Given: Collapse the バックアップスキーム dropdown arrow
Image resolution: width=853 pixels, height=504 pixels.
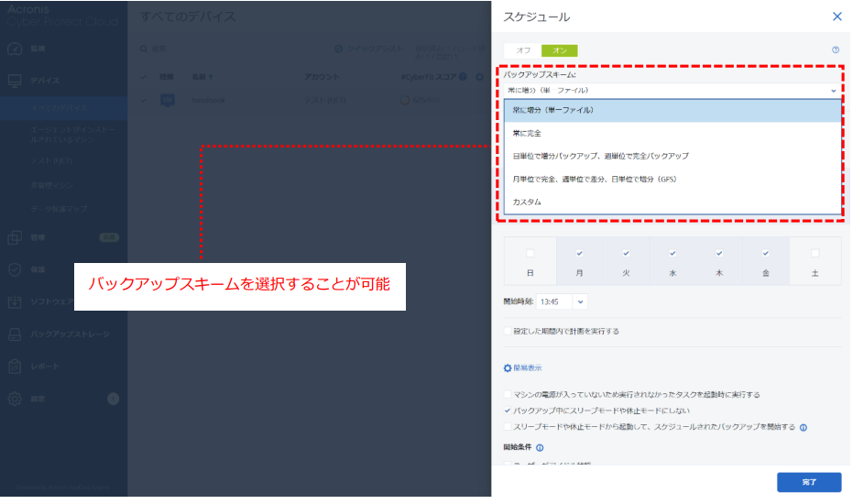Looking at the screenshot, I should click(833, 91).
